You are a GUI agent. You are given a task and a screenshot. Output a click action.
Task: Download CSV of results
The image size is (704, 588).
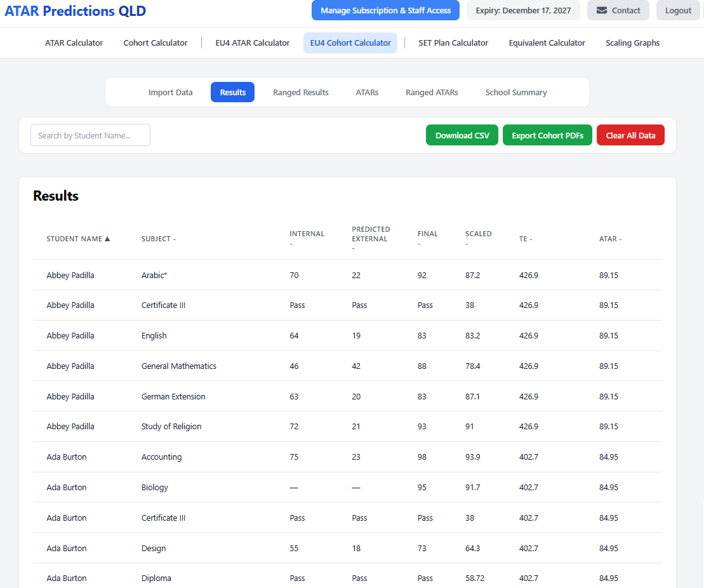tap(462, 135)
